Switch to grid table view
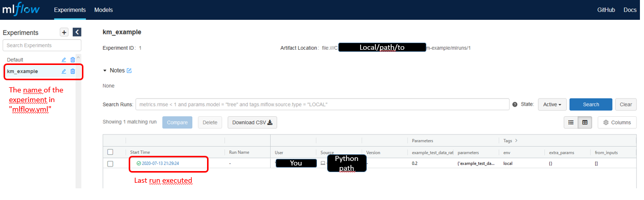The width and height of the screenshot is (644, 200). click(585, 122)
